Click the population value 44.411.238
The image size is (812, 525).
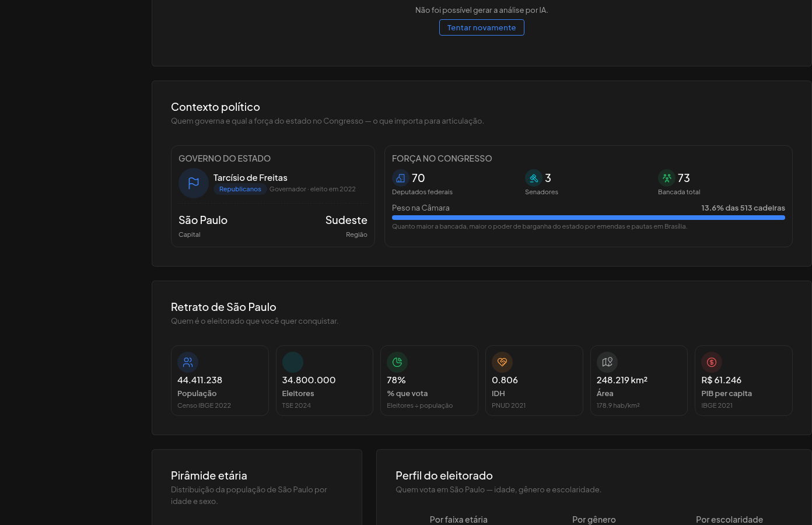pyautogui.click(x=199, y=380)
